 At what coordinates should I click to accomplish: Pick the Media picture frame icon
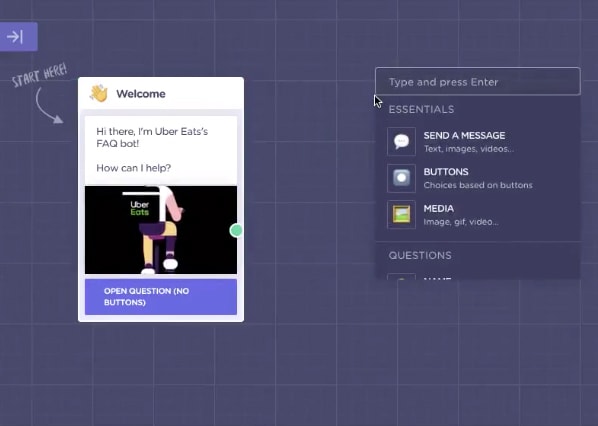click(x=401, y=215)
